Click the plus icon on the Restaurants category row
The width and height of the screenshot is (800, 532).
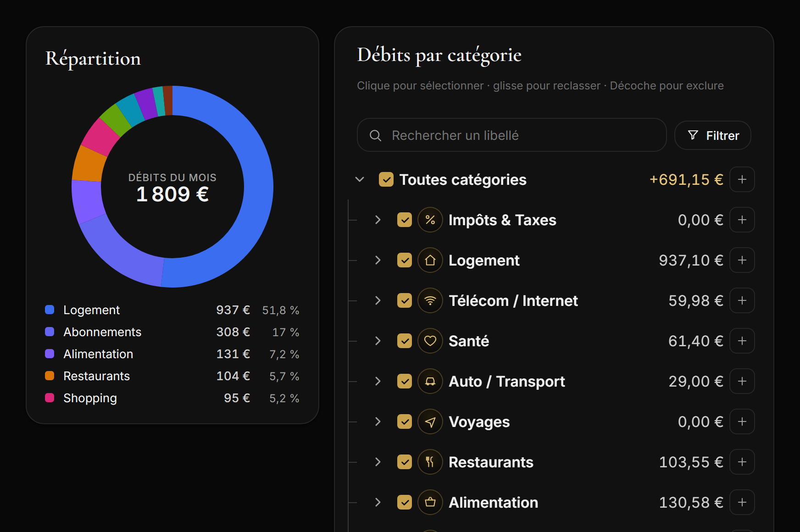coord(742,462)
